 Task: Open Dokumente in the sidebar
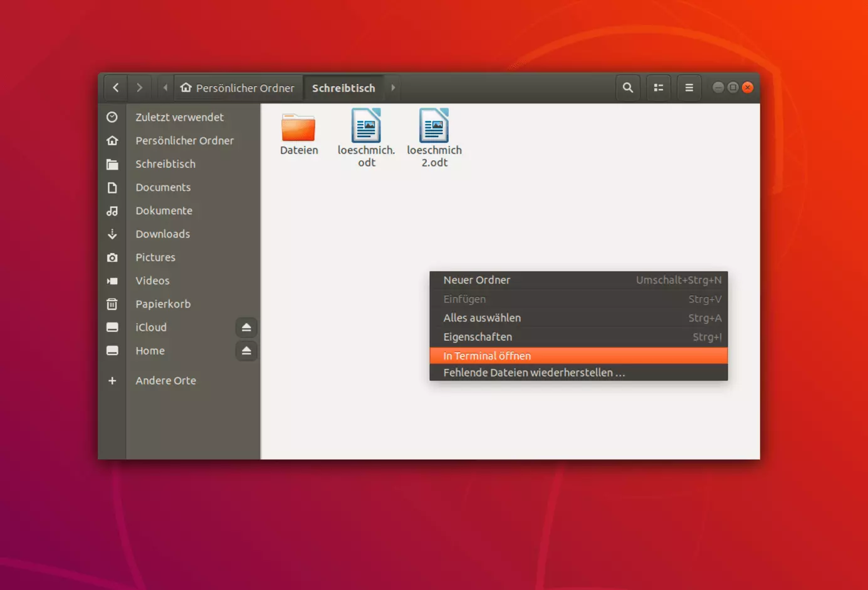click(x=164, y=210)
